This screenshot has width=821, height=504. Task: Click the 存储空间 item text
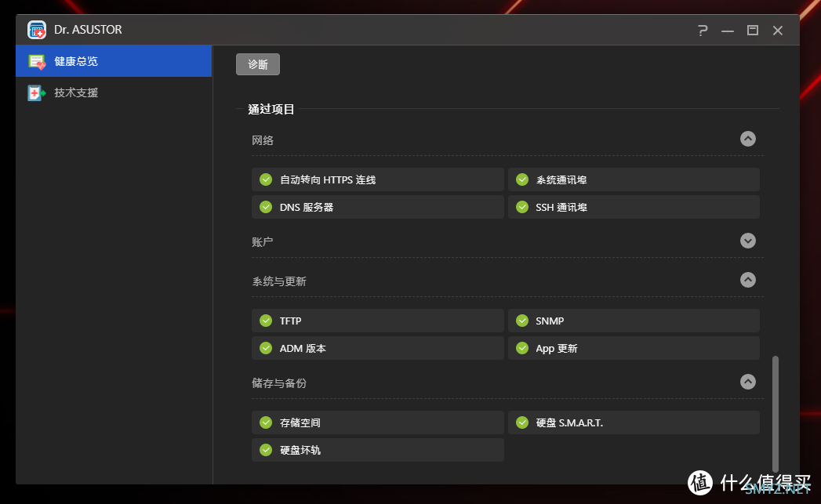coord(300,423)
